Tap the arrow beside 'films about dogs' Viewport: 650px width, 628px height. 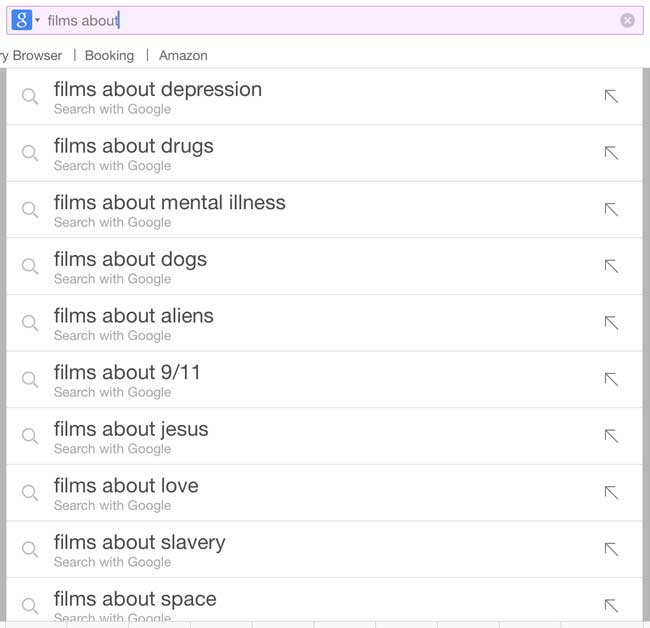611,266
